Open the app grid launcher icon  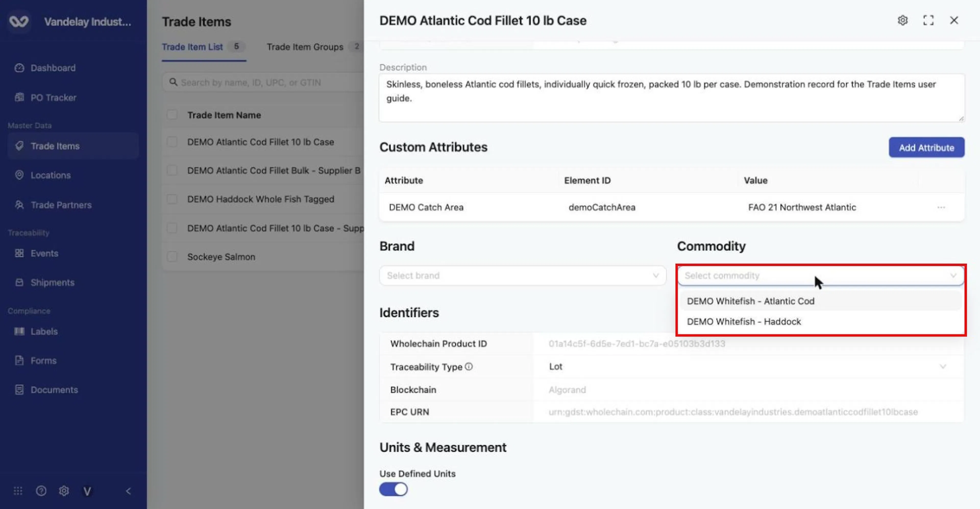(x=18, y=491)
